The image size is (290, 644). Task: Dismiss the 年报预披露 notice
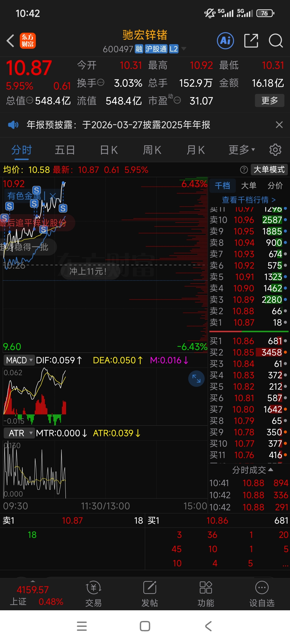pyautogui.click(x=279, y=124)
